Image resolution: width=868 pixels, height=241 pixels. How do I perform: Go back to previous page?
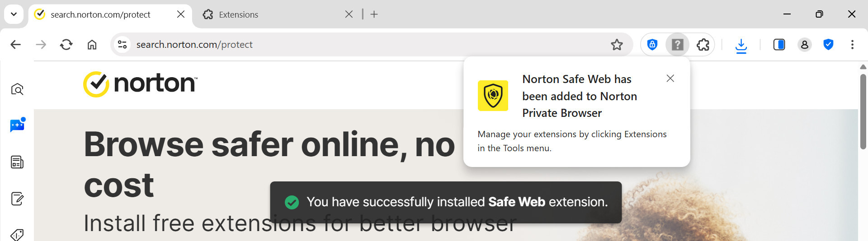point(16,45)
